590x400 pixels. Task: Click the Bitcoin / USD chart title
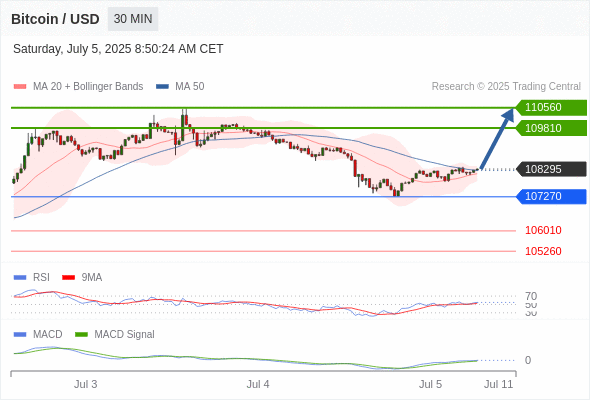(x=55, y=19)
